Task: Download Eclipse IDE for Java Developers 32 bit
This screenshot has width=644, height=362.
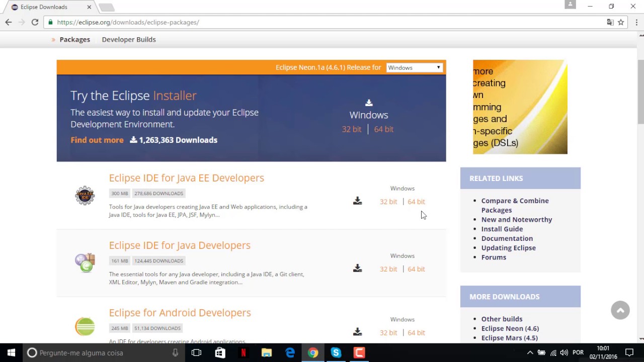Action: point(388,268)
